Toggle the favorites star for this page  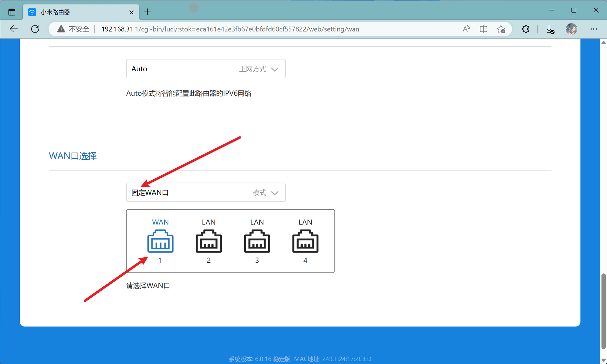[501, 29]
